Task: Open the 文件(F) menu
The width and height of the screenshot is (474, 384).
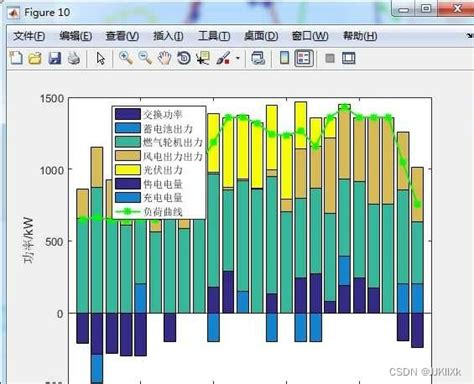Action: [x=29, y=36]
